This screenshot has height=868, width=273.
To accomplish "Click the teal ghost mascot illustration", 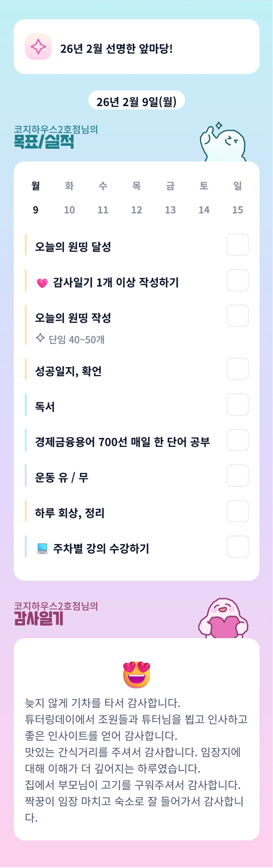I will tap(223, 142).
